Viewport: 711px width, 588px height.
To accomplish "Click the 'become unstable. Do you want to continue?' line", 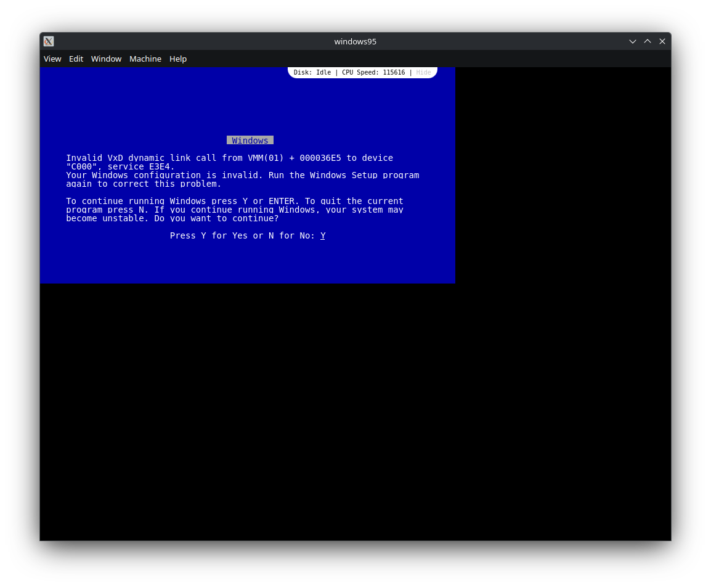I will click(173, 218).
